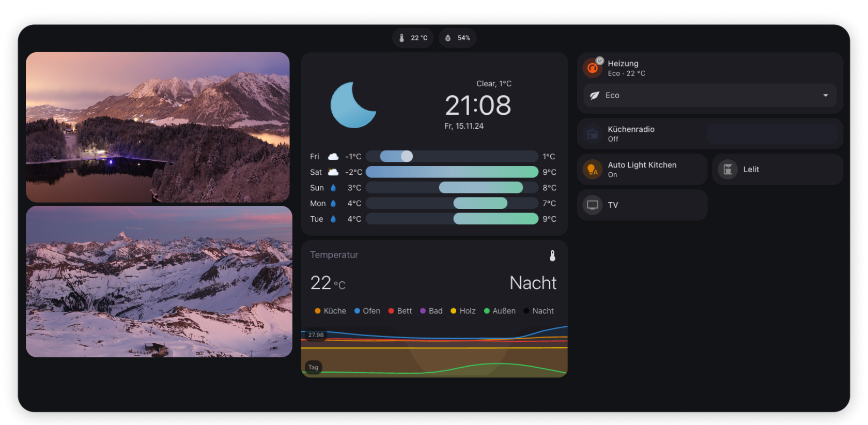Expand the Eco preset dropdown
The height and width of the screenshot is (425, 868).
click(709, 96)
